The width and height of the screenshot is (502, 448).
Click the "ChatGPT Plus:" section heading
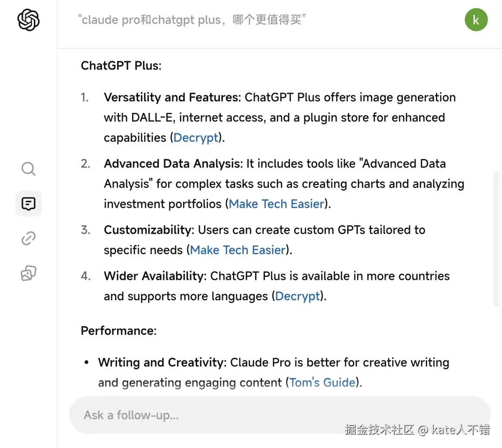(121, 66)
